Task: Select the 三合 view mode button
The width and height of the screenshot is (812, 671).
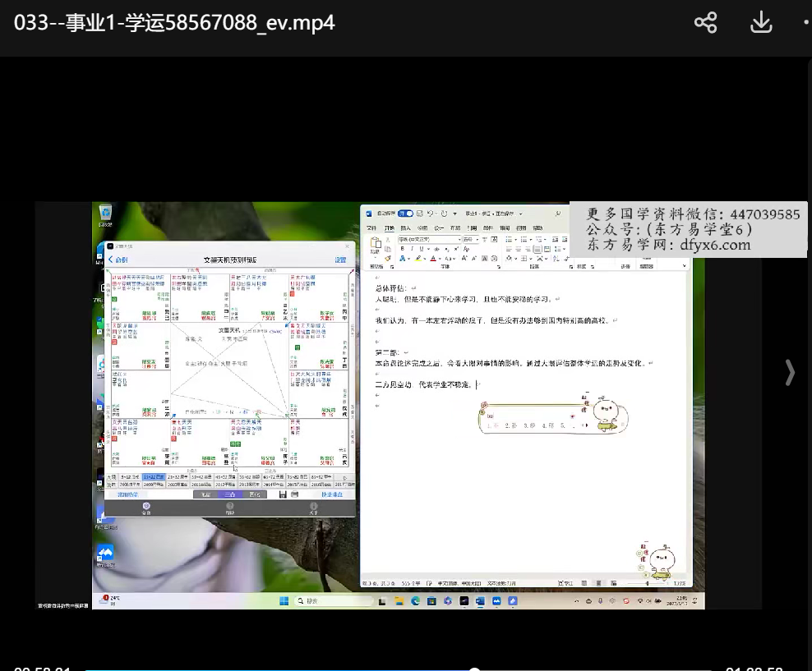Action: point(231,494)
